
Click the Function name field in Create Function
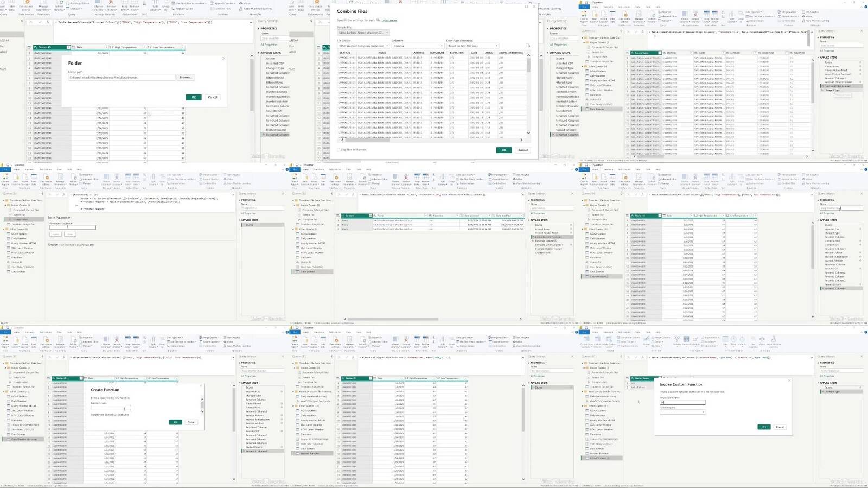point(111,408)
